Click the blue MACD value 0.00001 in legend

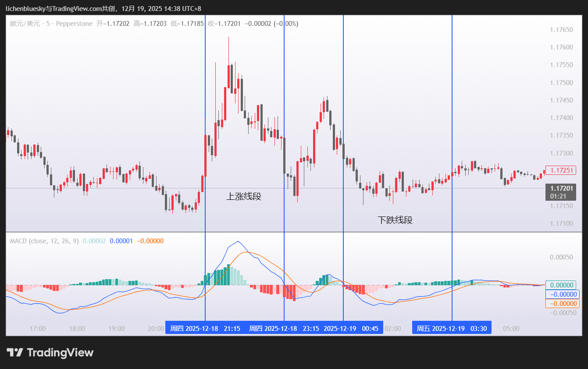click(121, 241)
